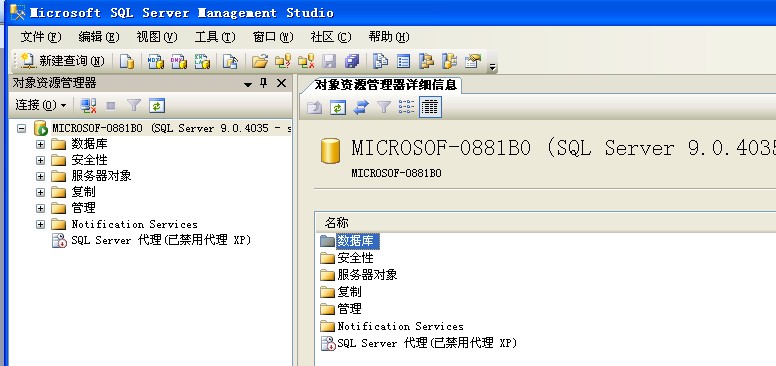Expand the 安全性 tree node

[41, 161]
